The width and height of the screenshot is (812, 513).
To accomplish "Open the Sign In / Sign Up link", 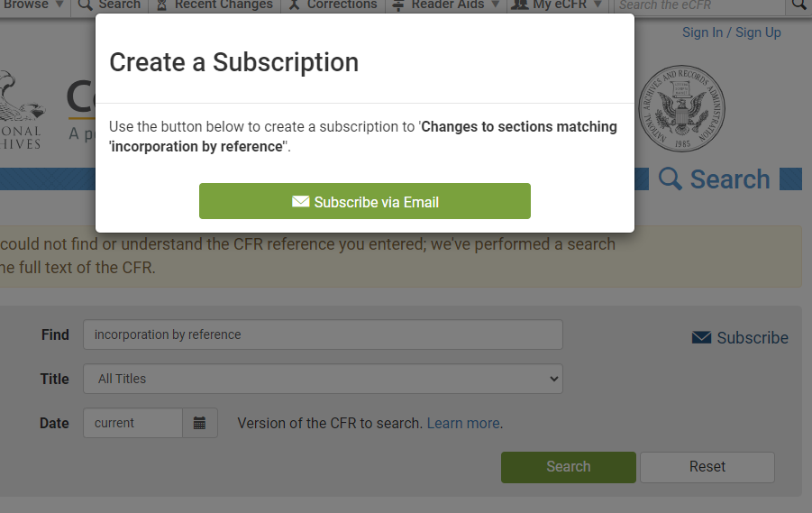I will coord(731,32).
